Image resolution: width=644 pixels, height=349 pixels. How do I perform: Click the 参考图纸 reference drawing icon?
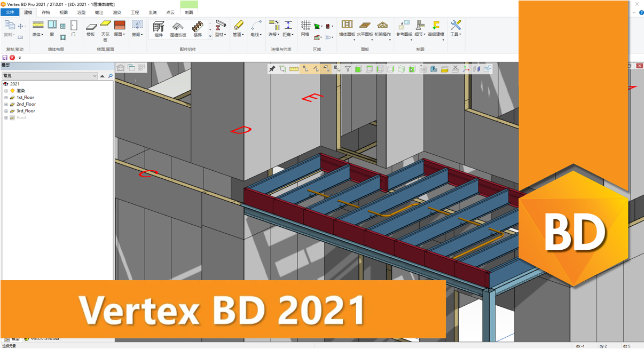(404, 25)
